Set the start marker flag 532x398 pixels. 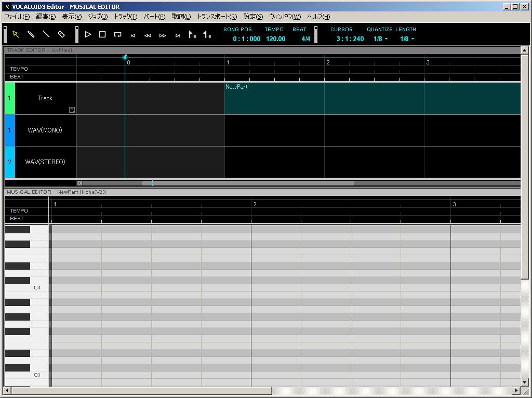(192, 34)
